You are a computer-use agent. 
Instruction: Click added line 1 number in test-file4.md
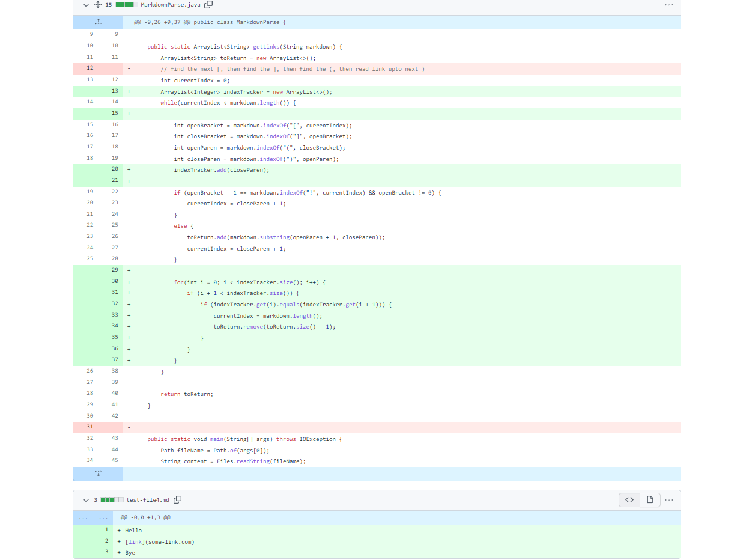coord(106,530)
